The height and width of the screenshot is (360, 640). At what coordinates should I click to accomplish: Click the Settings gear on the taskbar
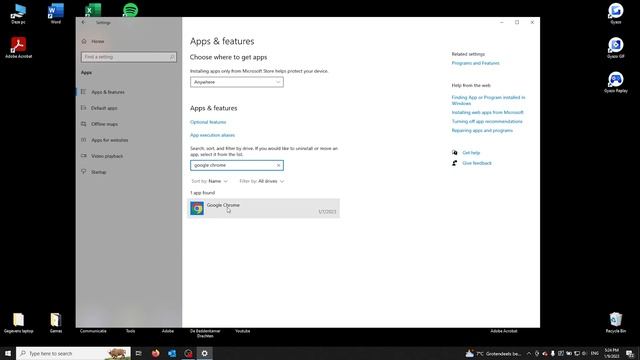coord(204,353)
